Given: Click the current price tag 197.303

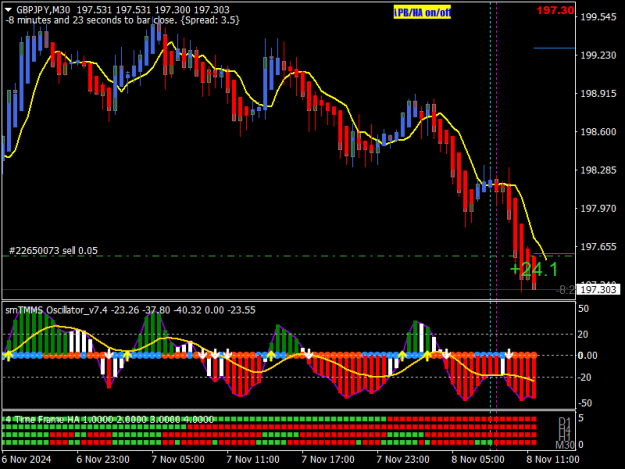Looking at the screenshot, I should (598, 290).
